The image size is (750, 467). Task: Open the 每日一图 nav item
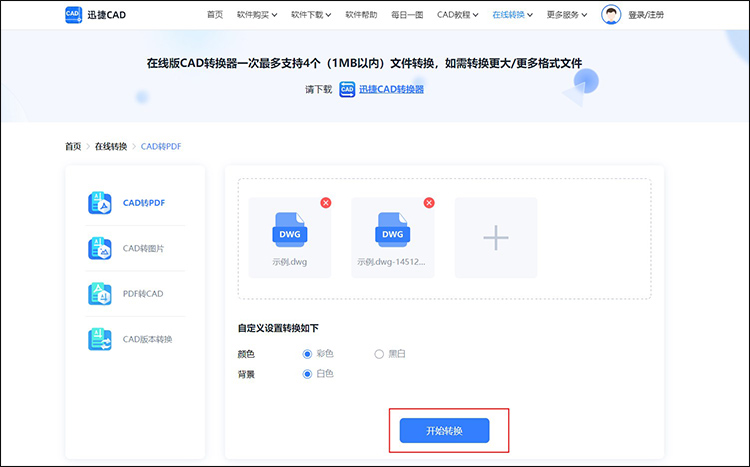pyautogui.click(x=407, y=15)
